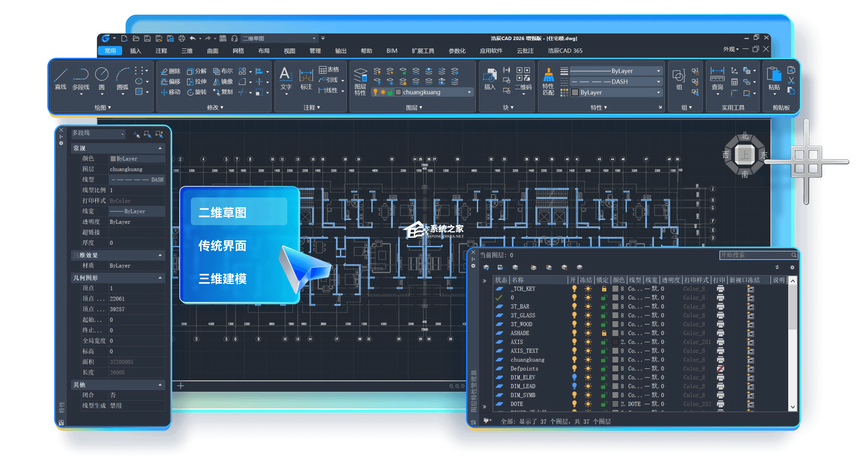Click the Insert block (插入) icon
Screen dimensions: 868x460
(490, 75)
